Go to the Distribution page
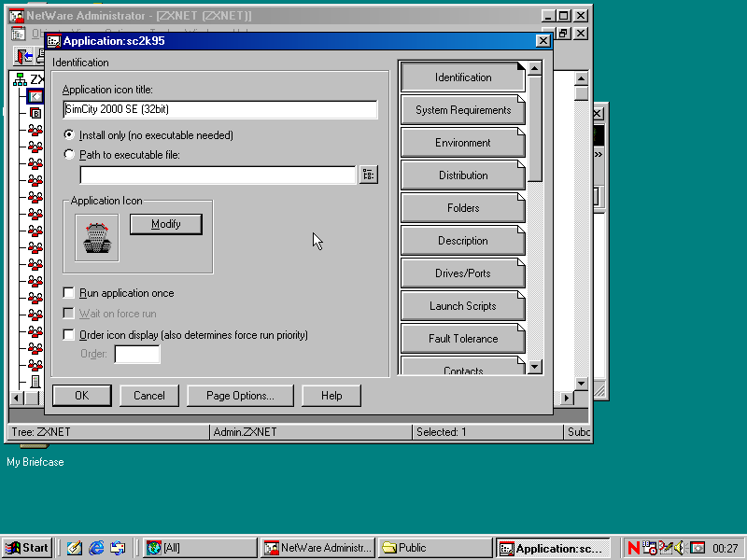747x560 pixels. click(x=462, y=175)
